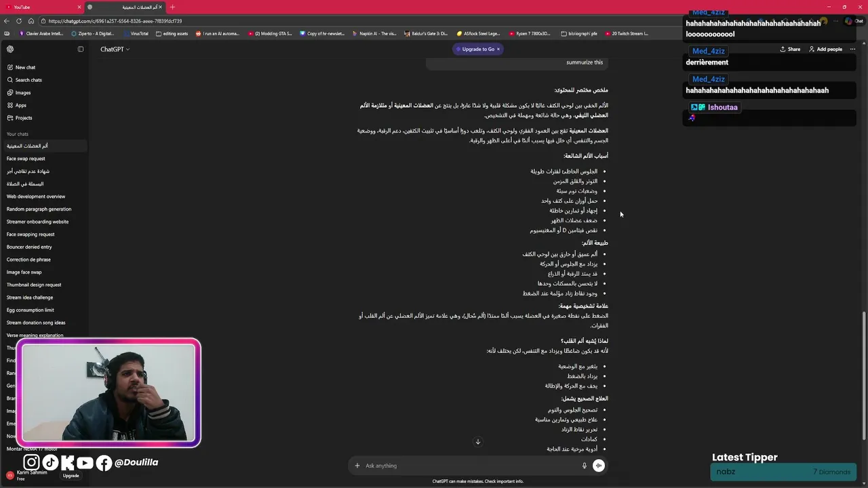868x488 pixels.
Task: Open the ASRock Steel Lege... bookmark
Action: pyautogui.click(x=478, y=33)
